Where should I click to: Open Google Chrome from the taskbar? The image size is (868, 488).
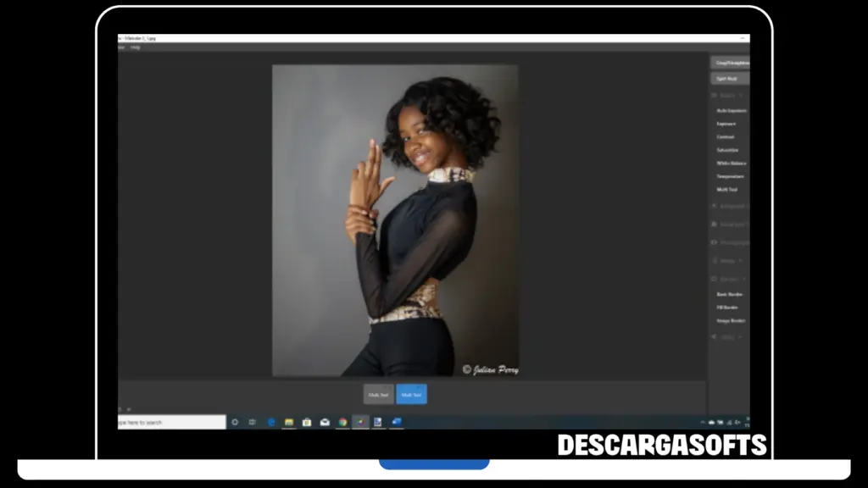tap(342, 422)
